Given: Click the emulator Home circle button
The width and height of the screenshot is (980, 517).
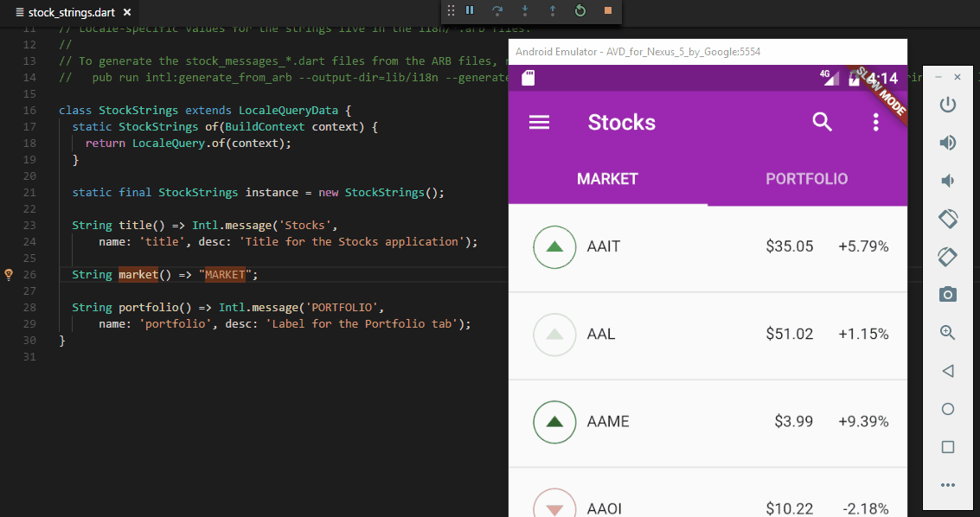Looking at the screenshot, I should (947, 409).
